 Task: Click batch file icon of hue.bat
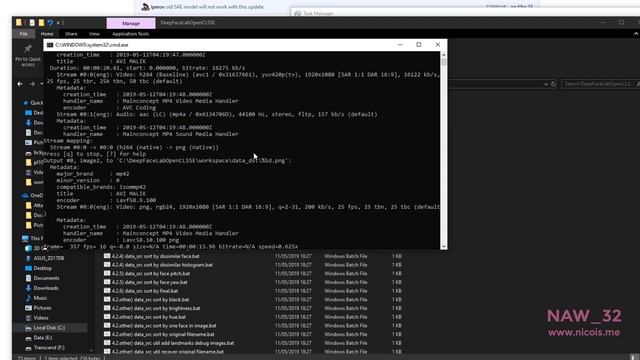pos(107,317)
